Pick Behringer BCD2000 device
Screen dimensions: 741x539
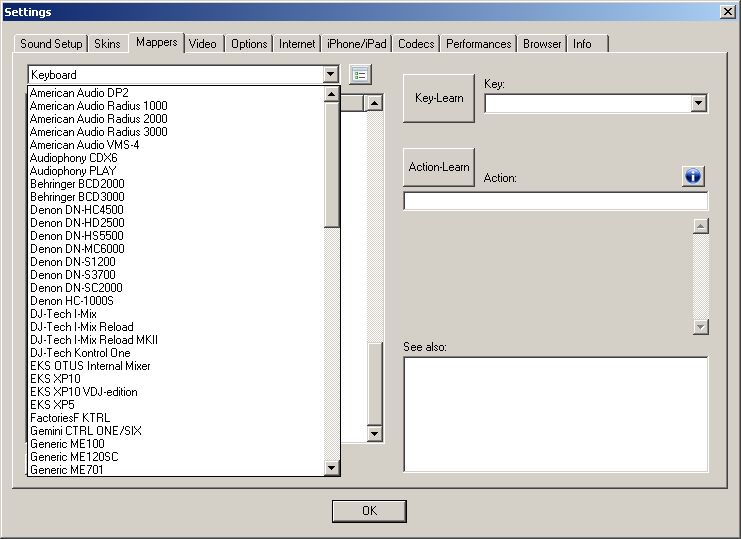tap(176, 184)
